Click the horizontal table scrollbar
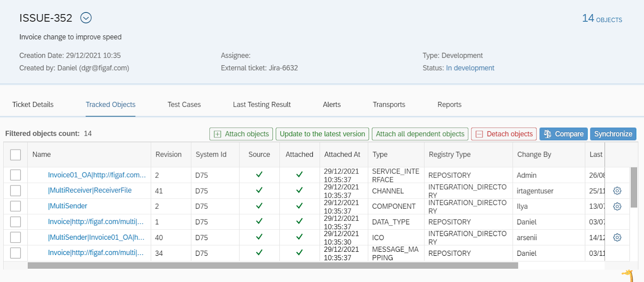 (273, 265)
